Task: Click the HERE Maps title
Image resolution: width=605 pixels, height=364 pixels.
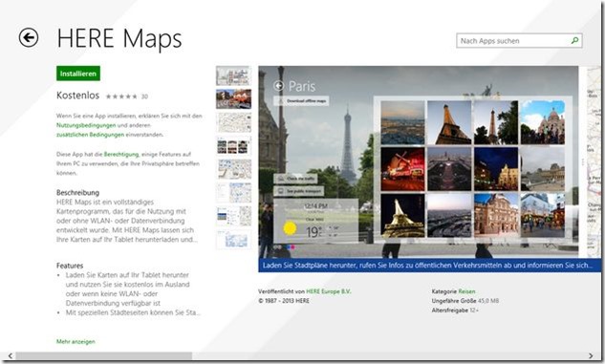Action: 119,38
